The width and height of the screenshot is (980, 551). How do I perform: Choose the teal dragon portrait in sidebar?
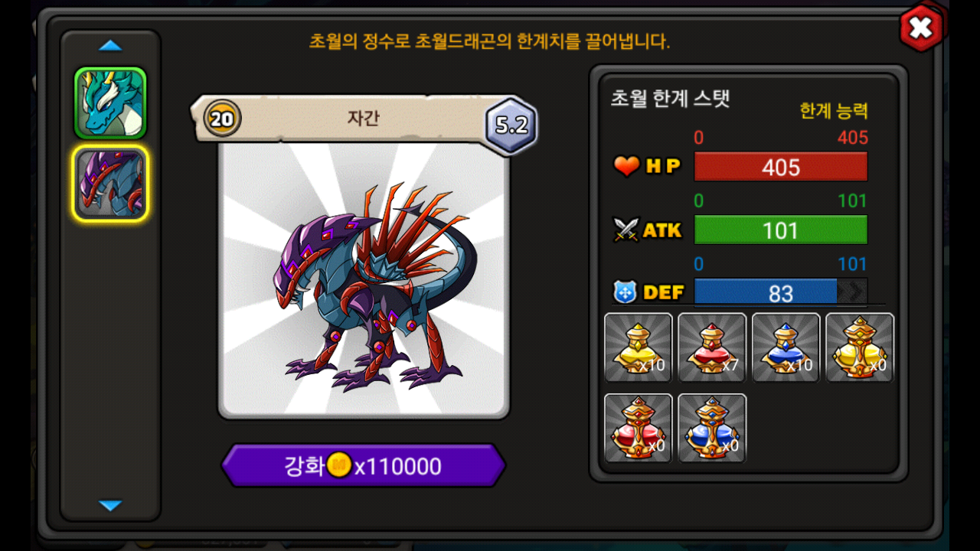click(x=110, y=103)
